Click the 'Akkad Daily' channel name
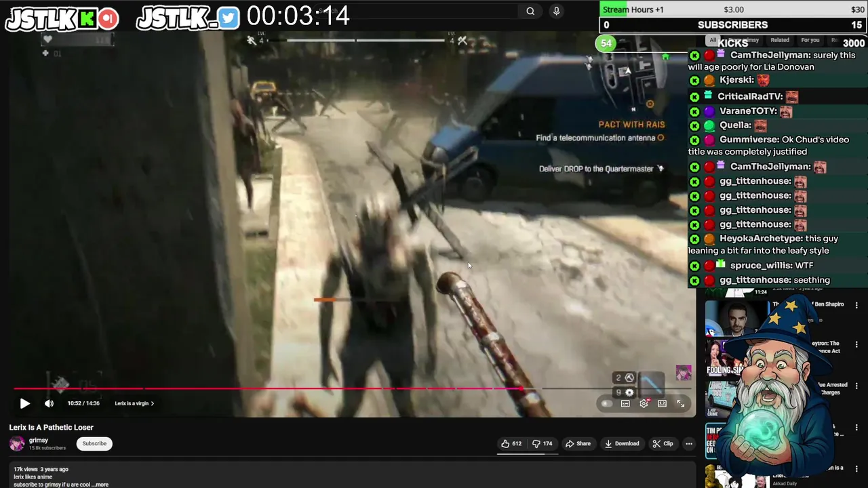Image resolution: width=868 pixels, height=488 pixels. coord(785,483)
